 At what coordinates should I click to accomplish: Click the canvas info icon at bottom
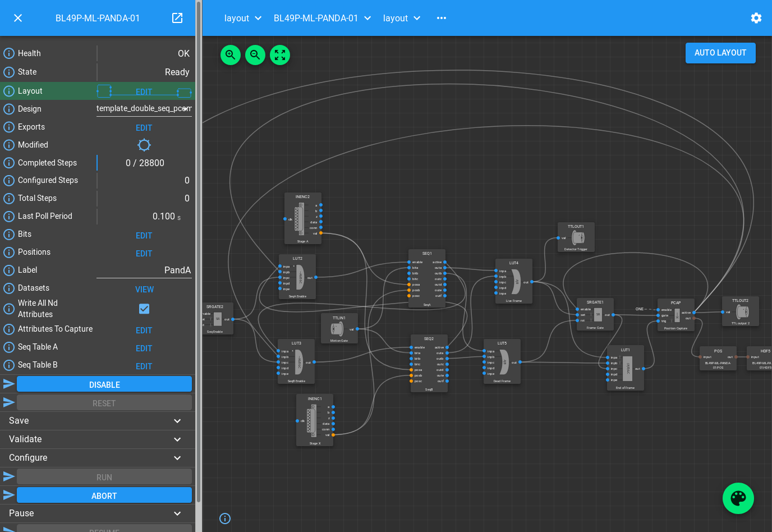225,519
